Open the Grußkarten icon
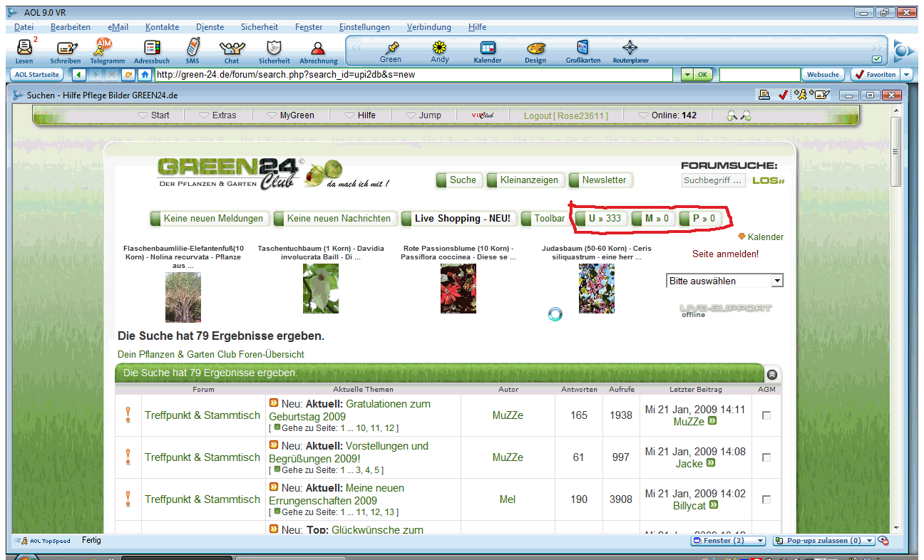924x560 pixels. 582,48
